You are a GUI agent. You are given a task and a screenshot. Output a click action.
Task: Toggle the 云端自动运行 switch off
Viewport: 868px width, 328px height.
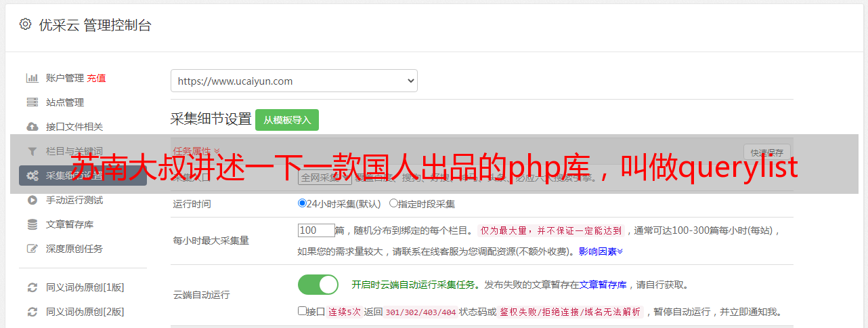tap(318, 285)
